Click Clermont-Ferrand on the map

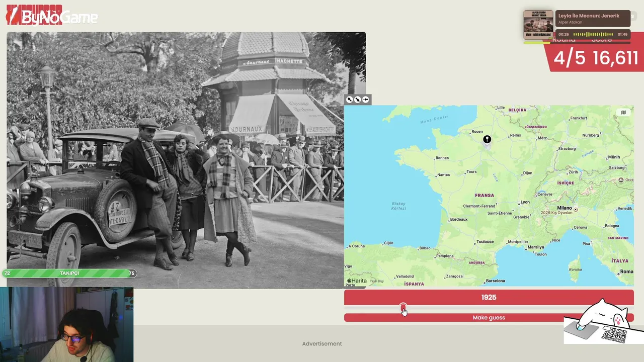(x=479, y=206)
